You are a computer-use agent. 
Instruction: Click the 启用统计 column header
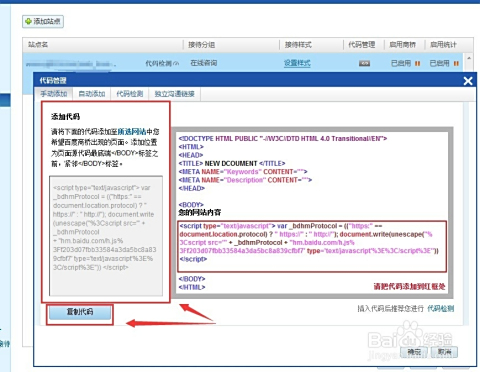[x=443, y=45]
